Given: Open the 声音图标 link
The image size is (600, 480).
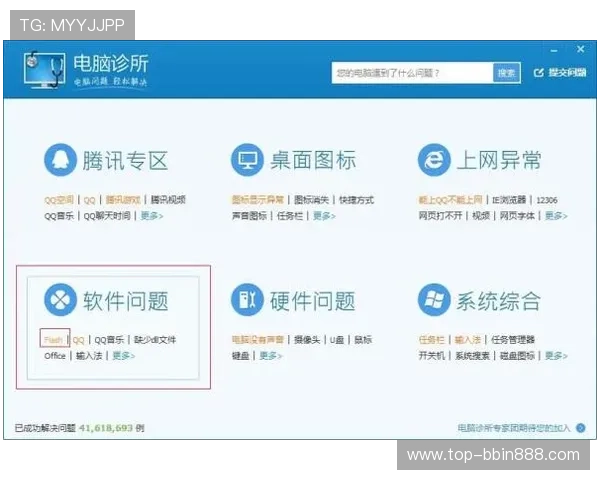Looking at the screenshot, I should [249, 216].
